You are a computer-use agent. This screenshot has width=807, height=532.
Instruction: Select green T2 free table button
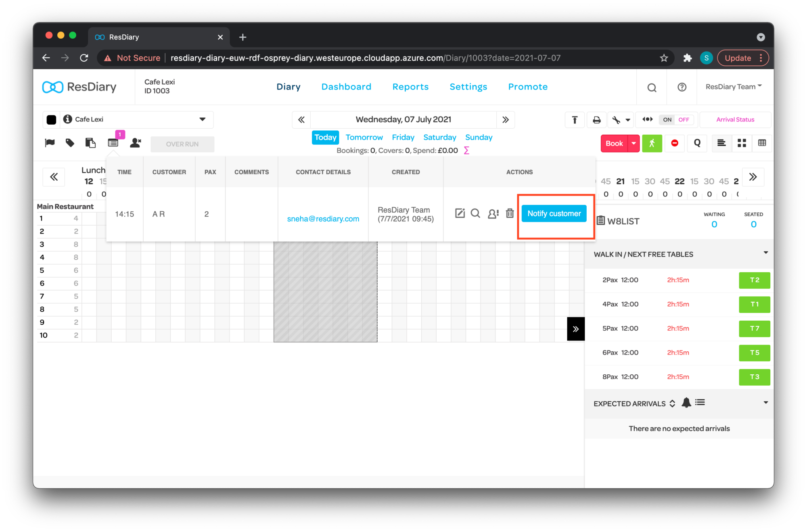[754, 280]
